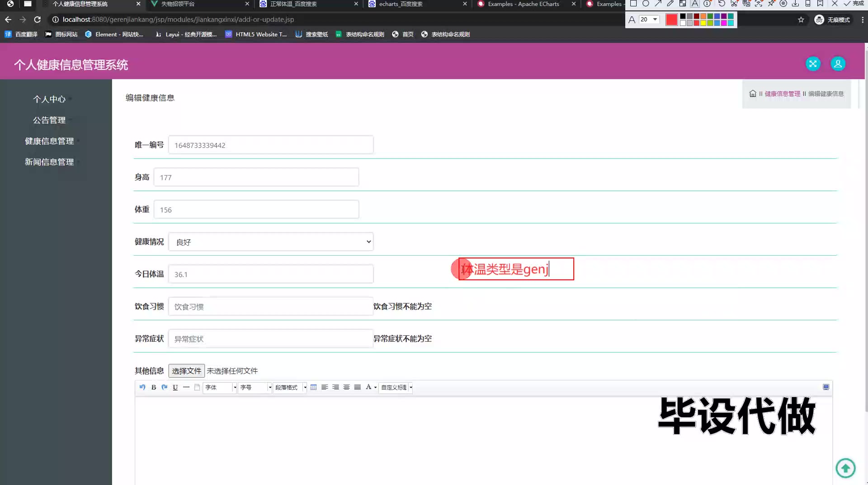Image resolution: width=868 pixels, height=485 pixels.
Task: Click editor undo icon
Action: 142,387
